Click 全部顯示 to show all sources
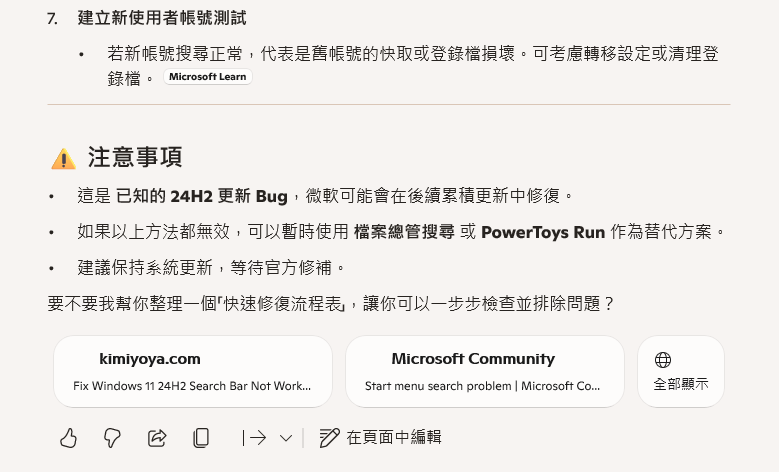This screenshot has height=472, width=779. [x=681, y=371]
